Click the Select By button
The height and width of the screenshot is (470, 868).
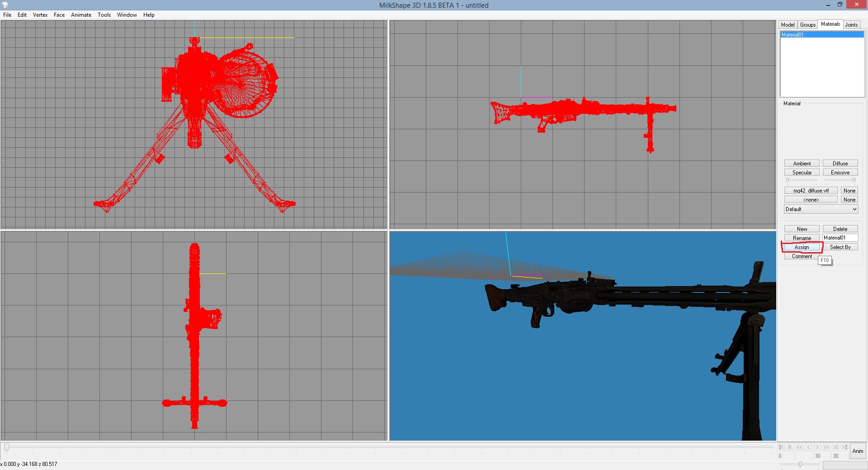click(840, 247)
